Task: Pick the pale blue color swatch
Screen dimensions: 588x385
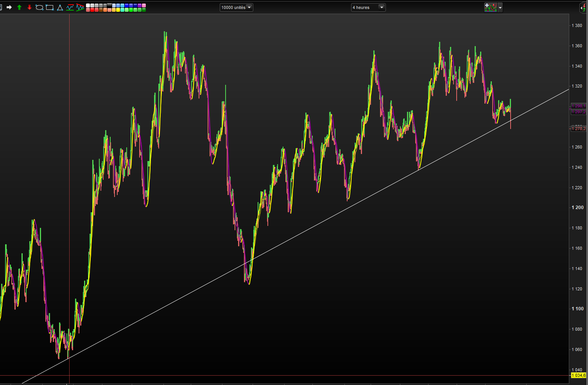Action: coord(114,5)
